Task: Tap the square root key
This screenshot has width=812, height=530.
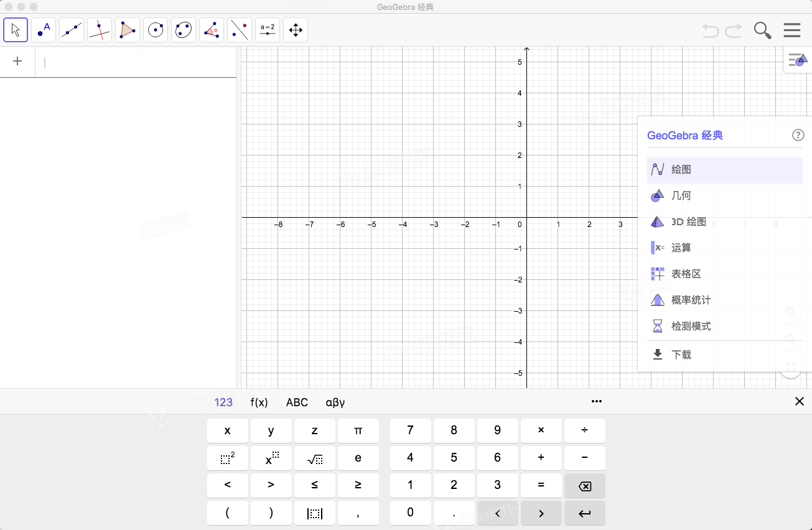Action: click(315, 458)
